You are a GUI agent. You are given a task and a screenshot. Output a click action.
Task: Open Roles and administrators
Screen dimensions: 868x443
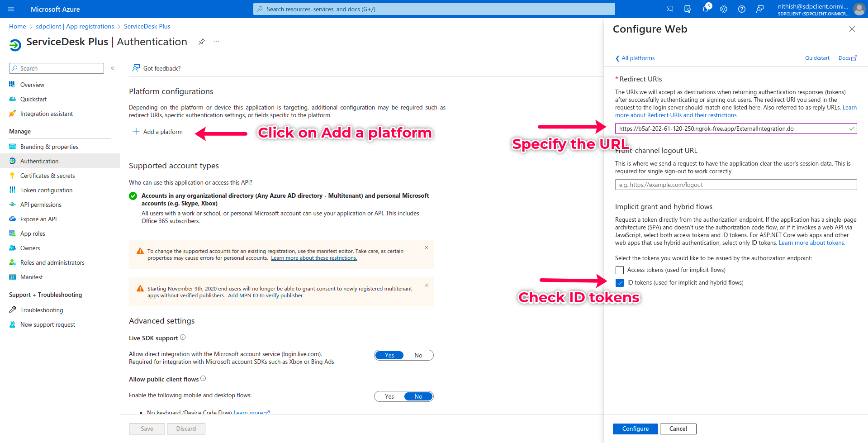pyautogui.click(x=52, y=262)
